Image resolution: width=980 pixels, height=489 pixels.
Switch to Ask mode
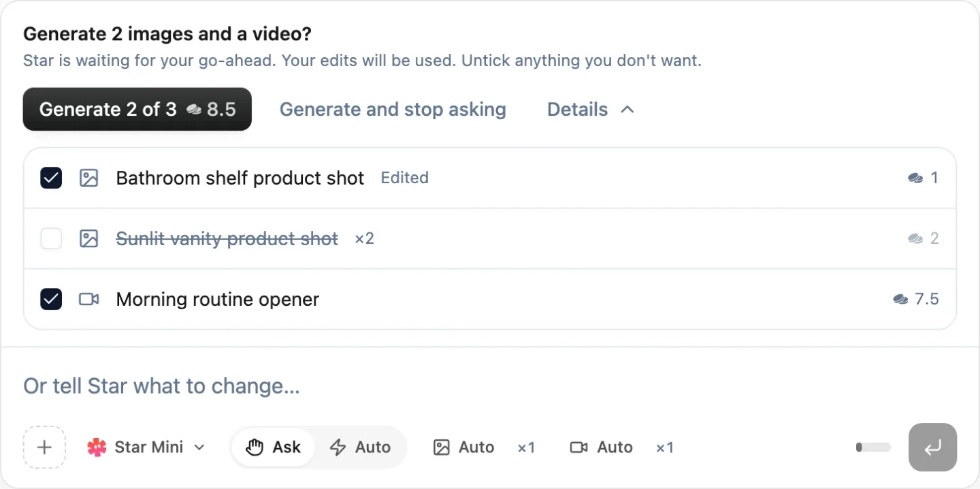click(x=274, y=447)
